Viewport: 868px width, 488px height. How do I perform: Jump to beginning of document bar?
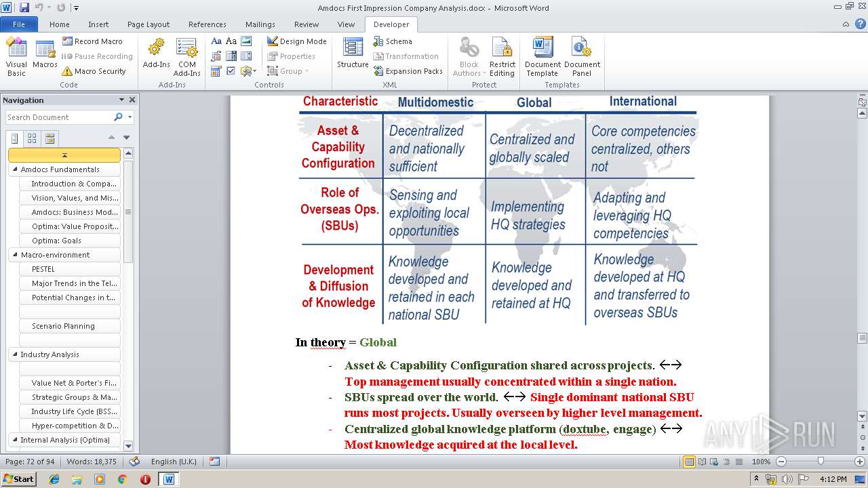pos(64,155)
